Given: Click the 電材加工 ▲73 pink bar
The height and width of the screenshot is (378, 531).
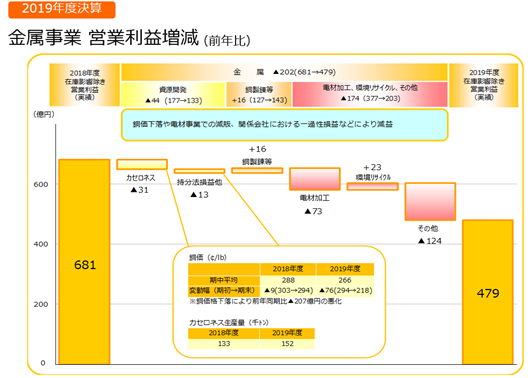Looking at the screenshot, I should click(x=315, y=179).
